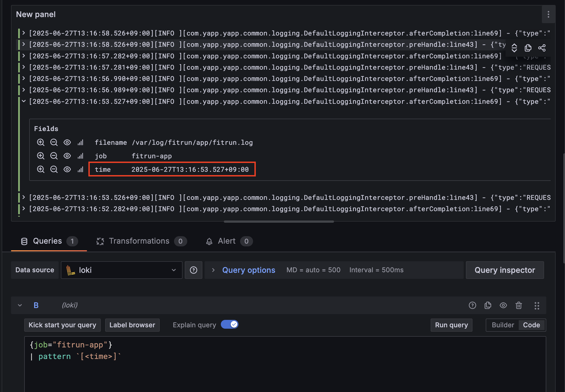This screenshot has width=565, height=392.
Task: Click the New panel title
Action: point(36,14)
